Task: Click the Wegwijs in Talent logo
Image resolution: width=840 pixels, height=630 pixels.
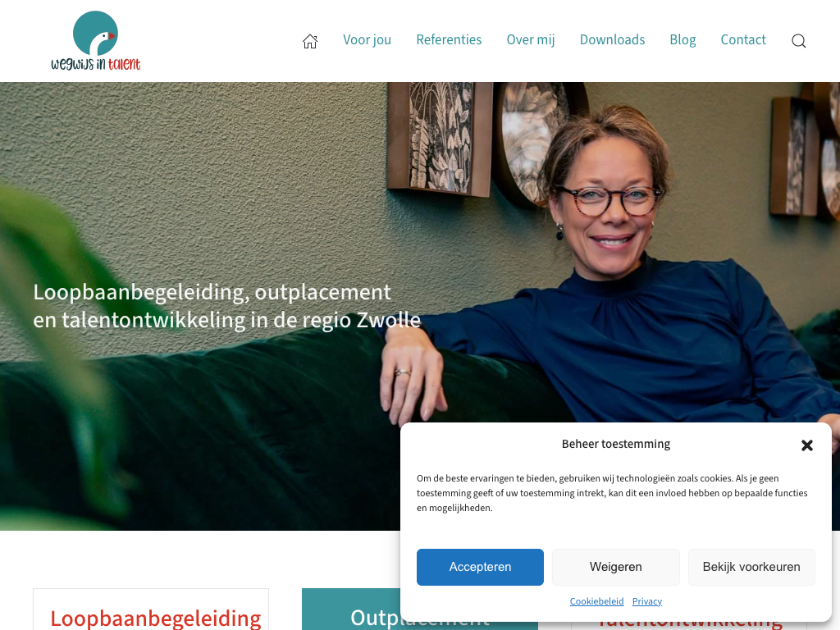Action: pos(96,41)
